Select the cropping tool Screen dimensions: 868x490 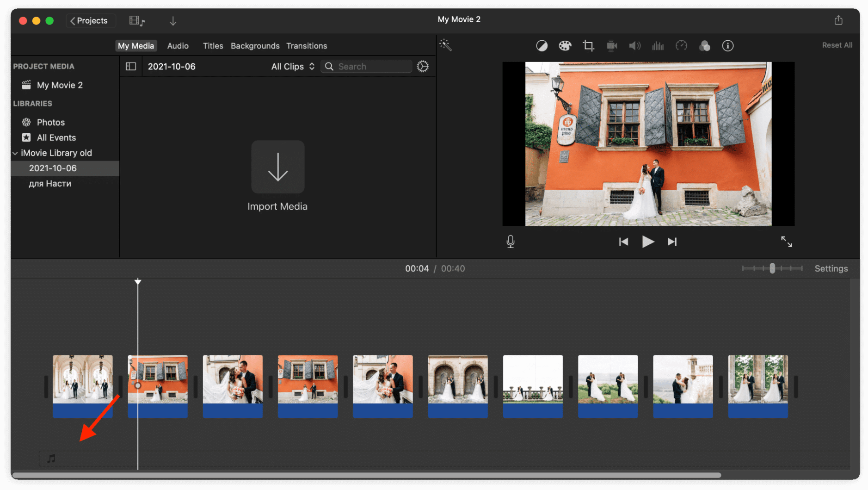588,46
